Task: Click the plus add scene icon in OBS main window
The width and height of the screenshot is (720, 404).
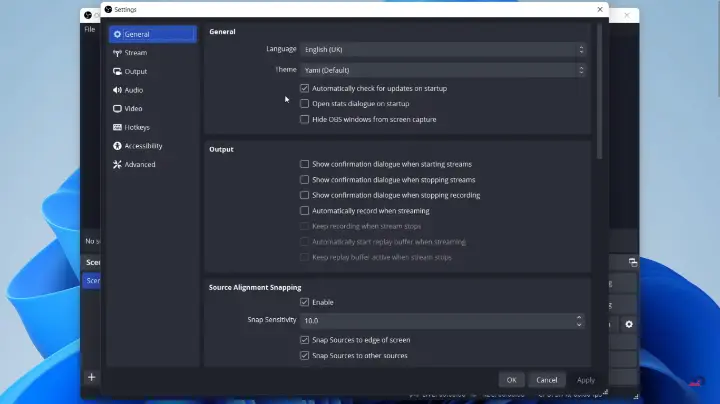Action: tap(91, 377)
